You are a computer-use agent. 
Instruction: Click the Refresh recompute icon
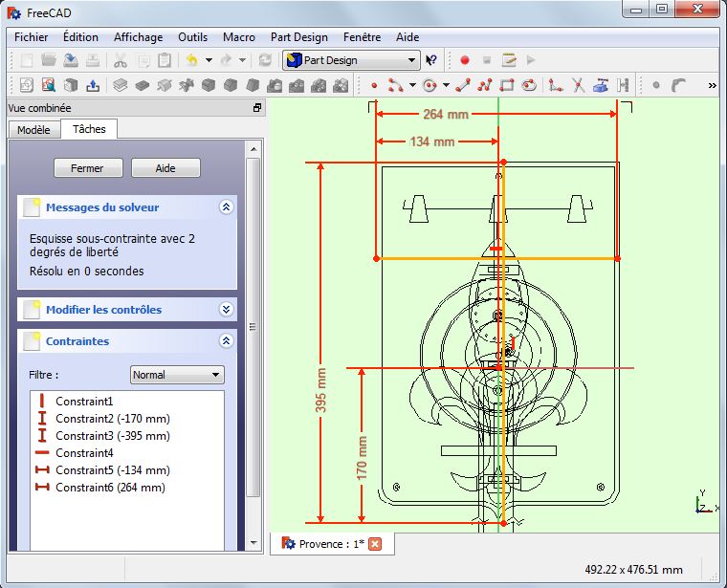point(265,60)
